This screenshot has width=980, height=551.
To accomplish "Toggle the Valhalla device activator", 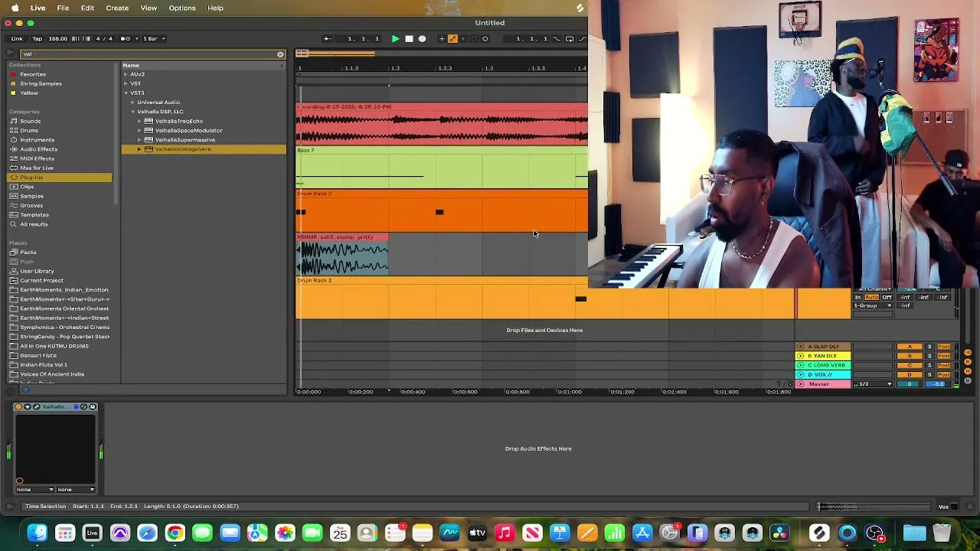I will click(18, 407).
